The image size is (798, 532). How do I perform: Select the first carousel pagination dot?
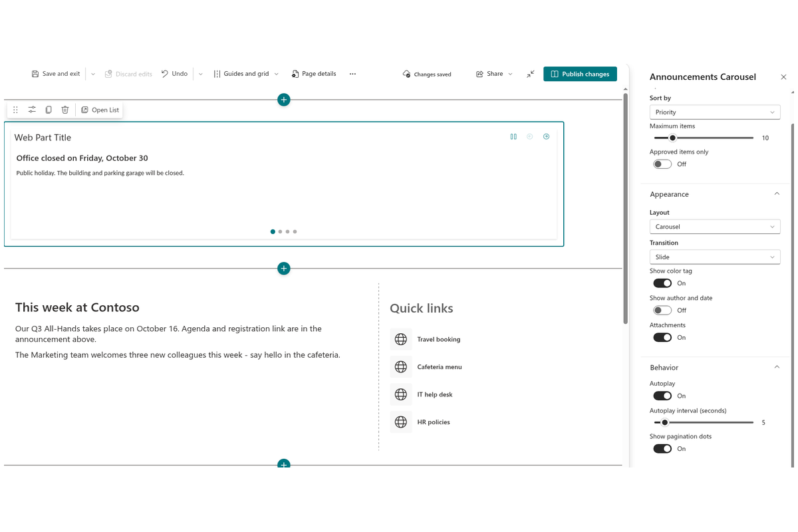273,231
